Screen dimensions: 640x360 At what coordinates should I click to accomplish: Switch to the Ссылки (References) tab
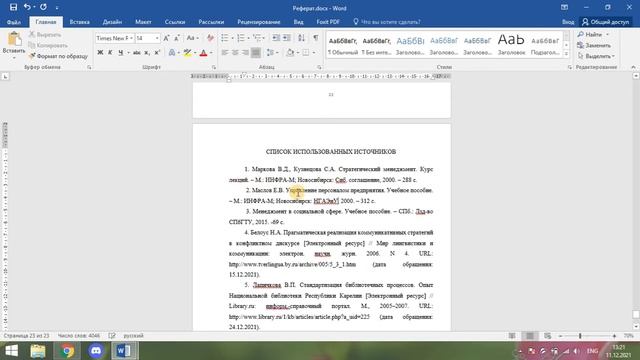click(175, 22)
